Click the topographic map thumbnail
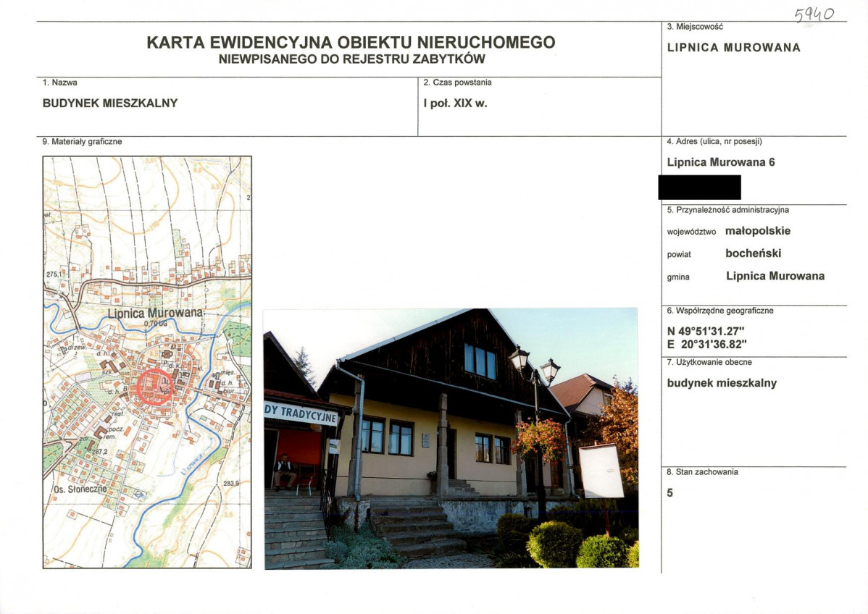The height and width of the screenshot is (614, 868). tap(147, 362)
